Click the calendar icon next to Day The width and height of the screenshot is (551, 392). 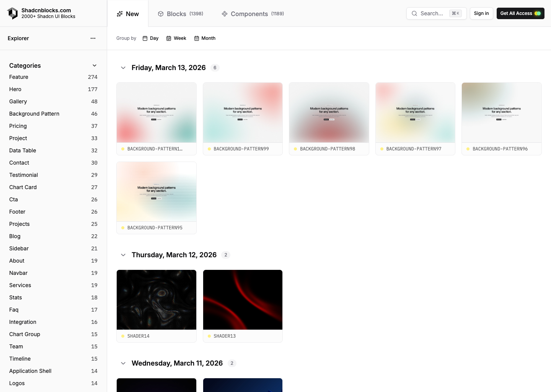coord(145,38)
